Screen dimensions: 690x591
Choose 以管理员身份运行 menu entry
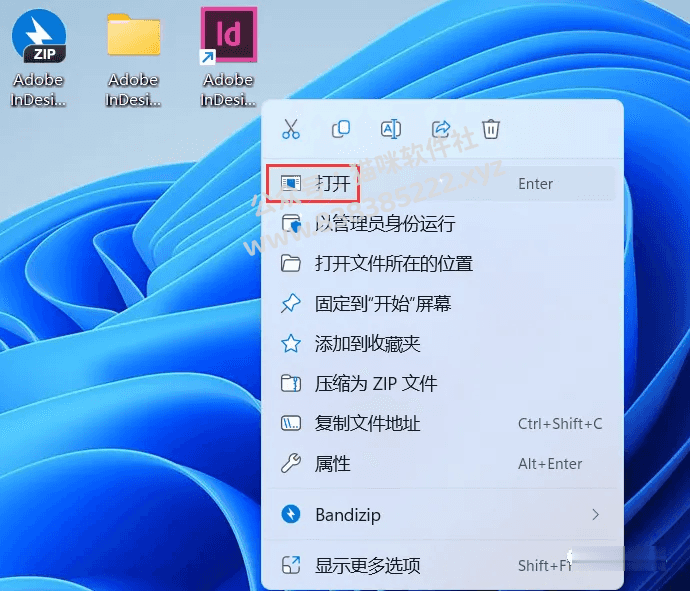click(442, 224)
